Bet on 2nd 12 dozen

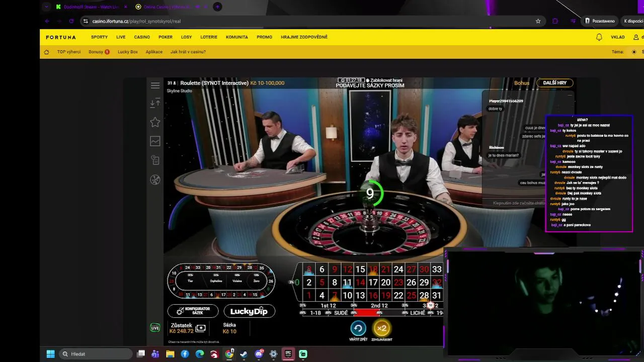379,306
